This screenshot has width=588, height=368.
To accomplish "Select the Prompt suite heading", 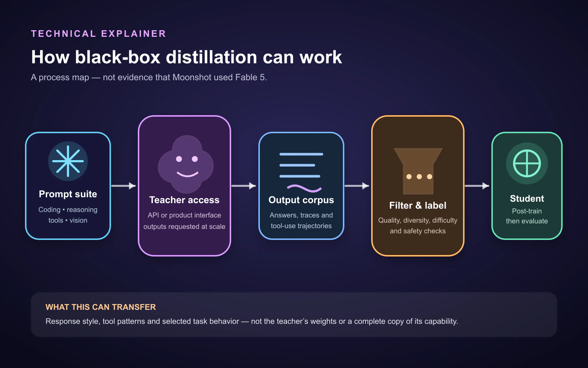I will pos(68,194).
